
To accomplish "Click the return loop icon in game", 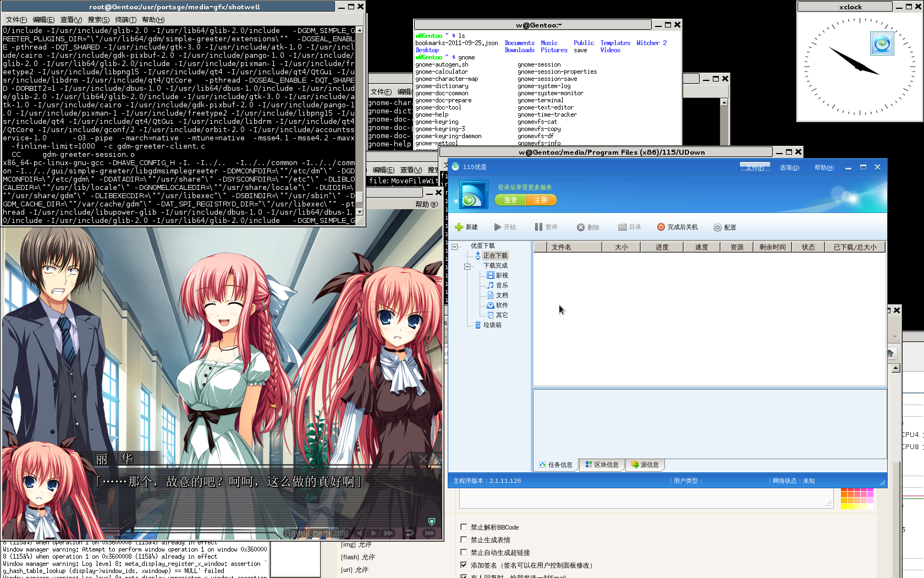I will 409,533.
